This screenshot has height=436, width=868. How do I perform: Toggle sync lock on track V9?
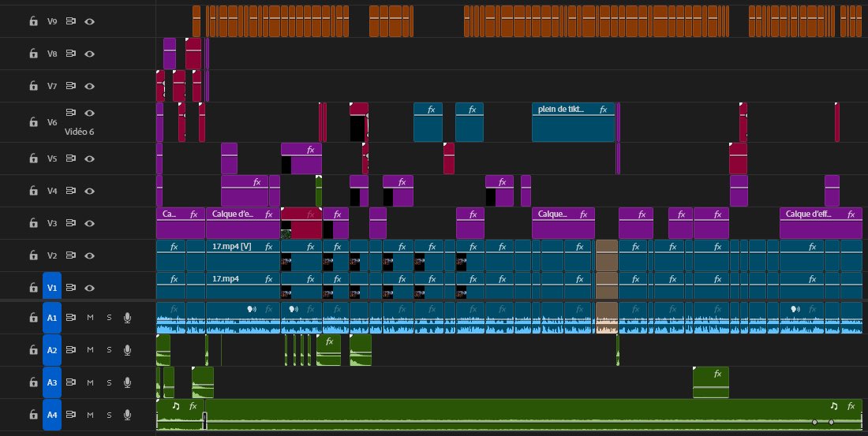[x=71, y=21]
